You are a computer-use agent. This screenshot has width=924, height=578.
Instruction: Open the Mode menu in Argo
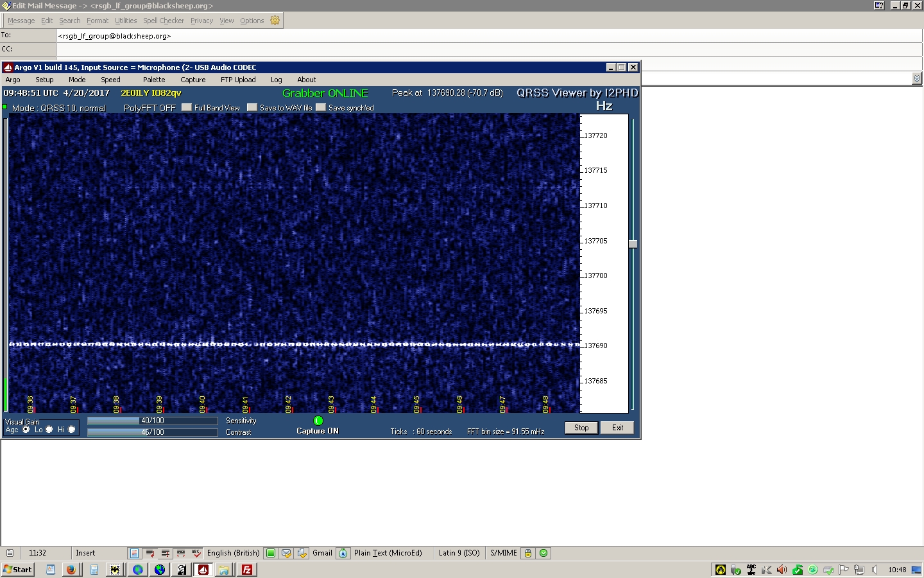click(x=77, y=80)
